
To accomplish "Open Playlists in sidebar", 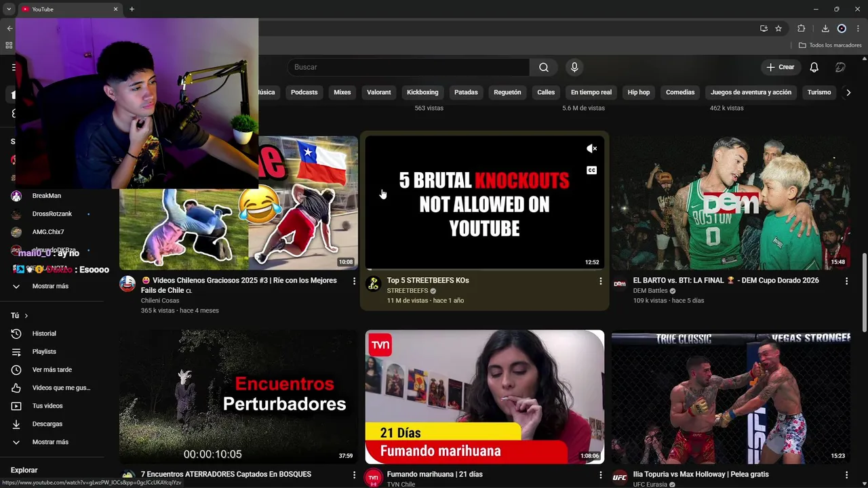I will coord(44,352).
